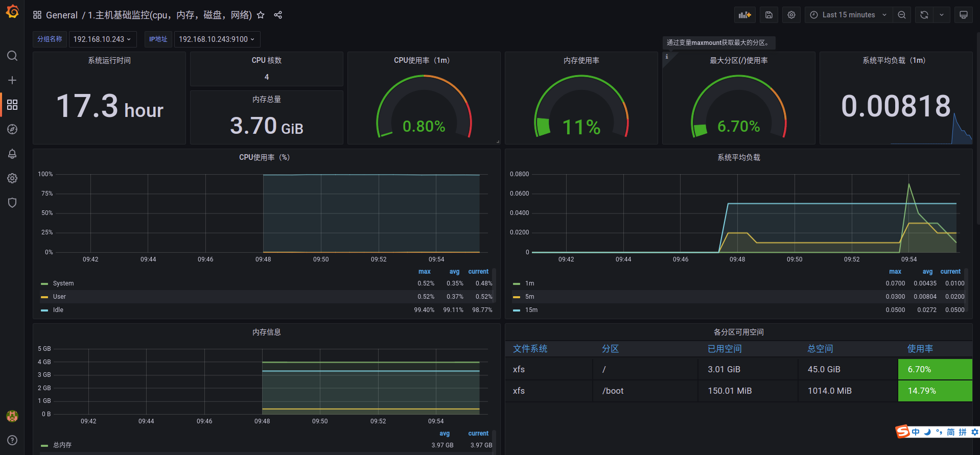Viewport: 980px width, 455px height.
Task: Open the CPU 核数 panel title menu
Action: (x=267, y=60)
